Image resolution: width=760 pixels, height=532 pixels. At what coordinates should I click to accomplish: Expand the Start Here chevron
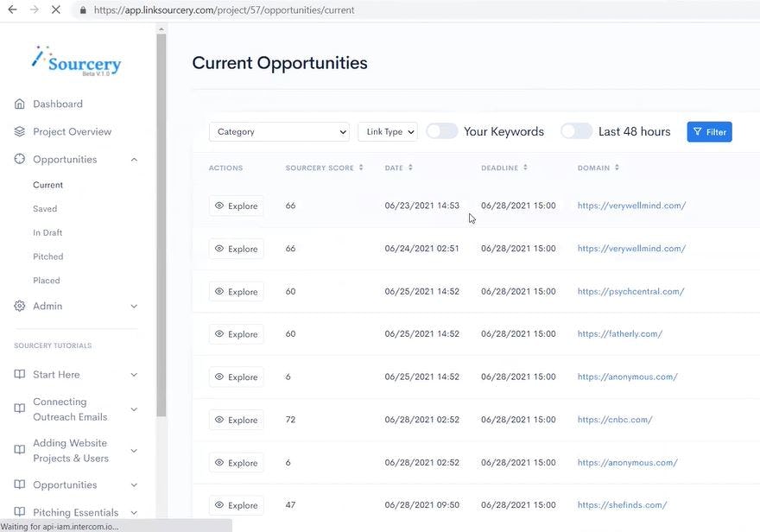(x=134, y=375)
